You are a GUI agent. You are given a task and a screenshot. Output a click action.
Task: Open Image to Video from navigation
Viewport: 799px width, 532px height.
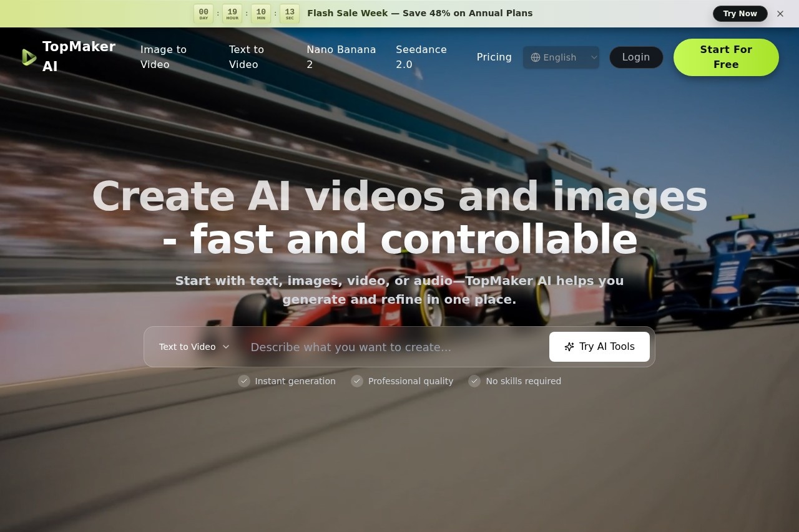164,57
